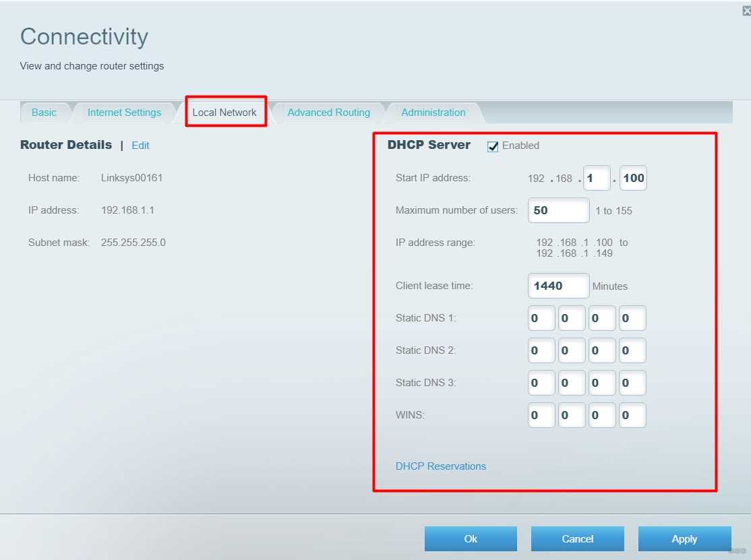Select the last octet of Static DNS 2
The width and height of the screenshot is (751, 560).
point(632,350)
